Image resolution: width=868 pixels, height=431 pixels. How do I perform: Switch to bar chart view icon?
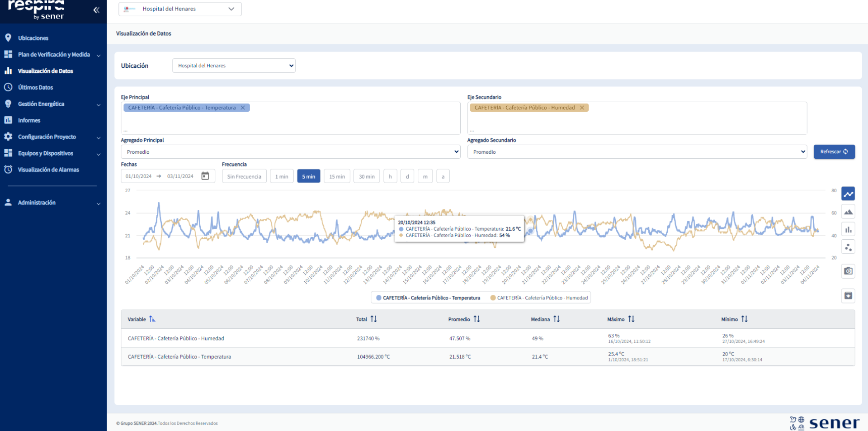848,229
